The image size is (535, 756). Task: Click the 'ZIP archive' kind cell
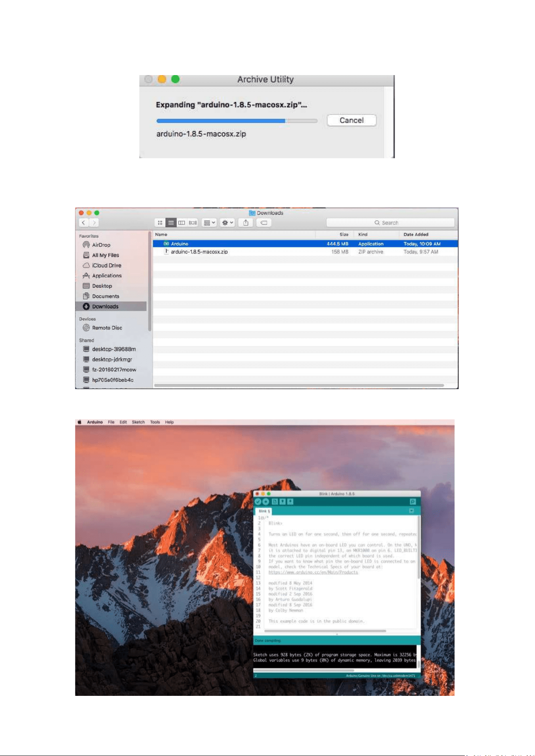pyautogui.click(x=371, y=252)
